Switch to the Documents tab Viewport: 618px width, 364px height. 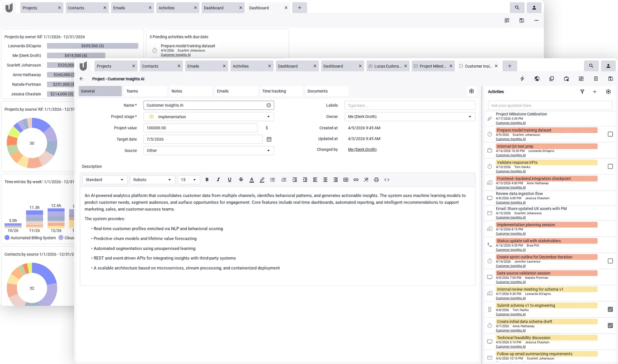(327, 91)
